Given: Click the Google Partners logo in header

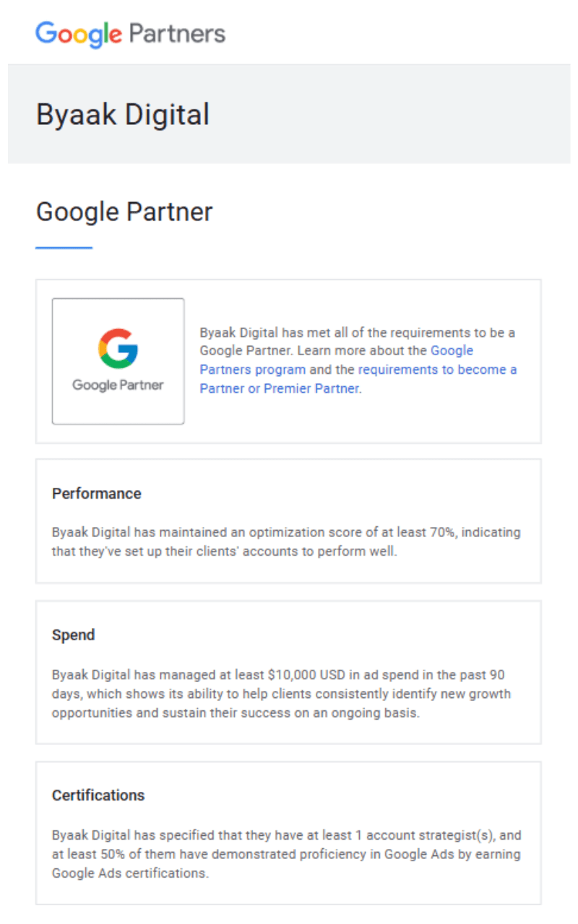Looking at the screenshot, I should click(x=131, y=34).
